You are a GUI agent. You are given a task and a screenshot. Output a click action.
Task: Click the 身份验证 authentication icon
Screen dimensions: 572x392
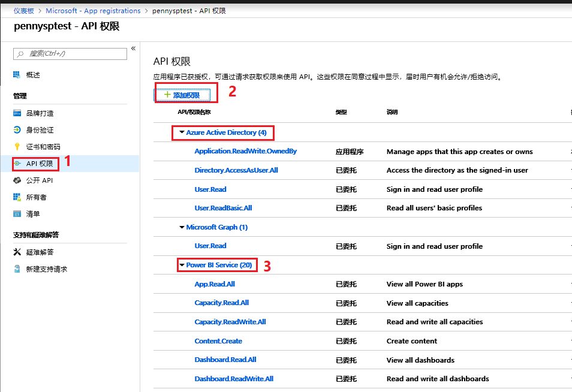click(17, 130)
